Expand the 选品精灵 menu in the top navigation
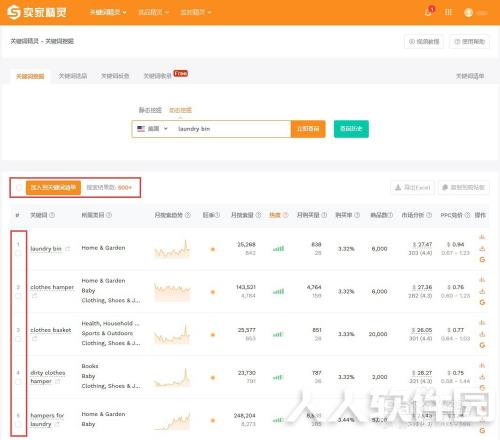 coord(153,12)
